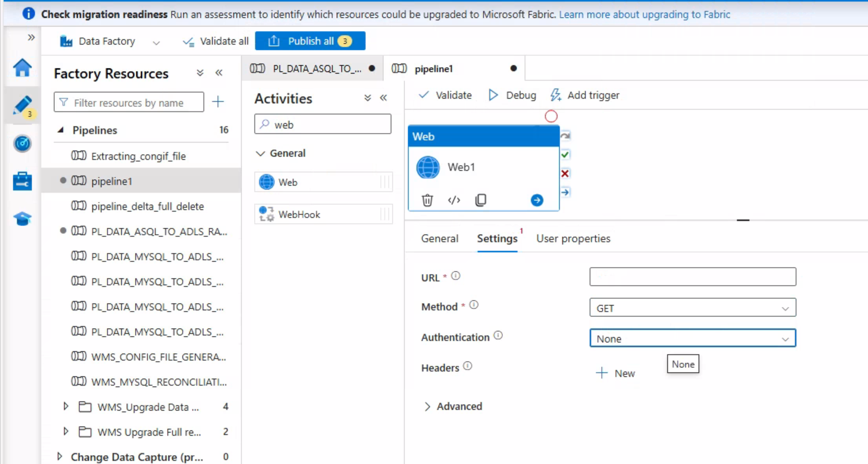Click Add trigger

585,95
